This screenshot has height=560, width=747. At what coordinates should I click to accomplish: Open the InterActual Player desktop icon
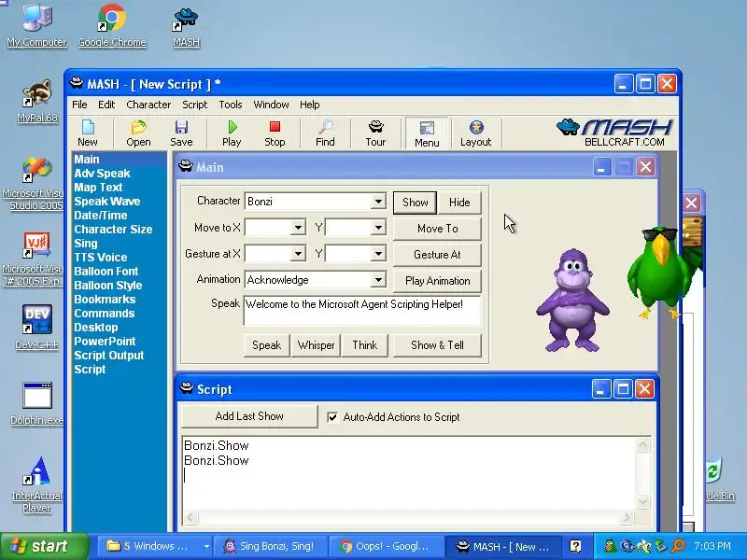click(x=36, y=484)
